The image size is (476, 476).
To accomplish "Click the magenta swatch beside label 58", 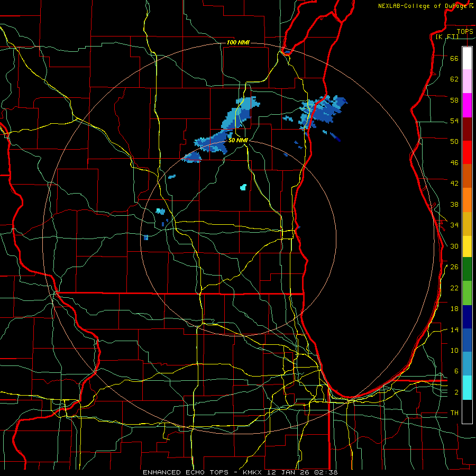I will pos(467,105).
